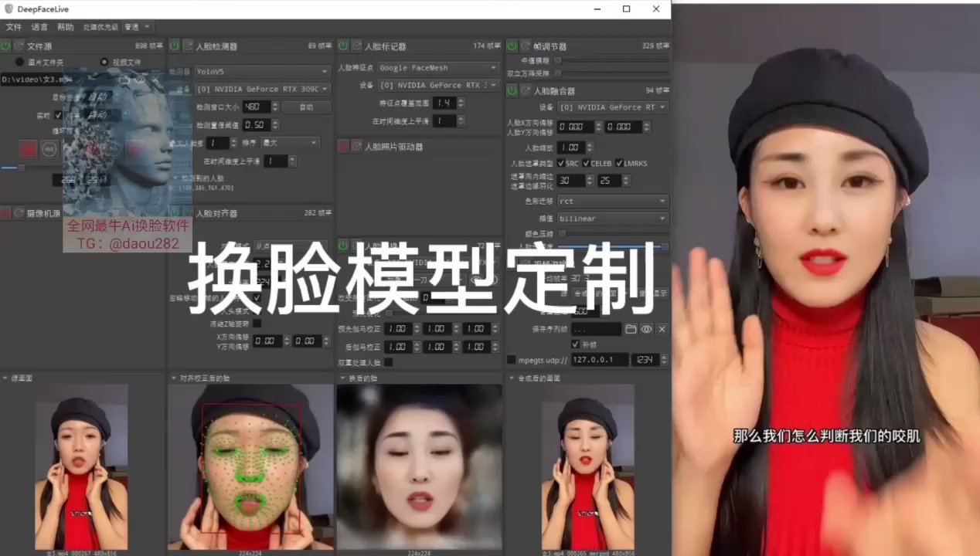Toggle the 忽略移动的人脸 checkbox in 人脸对齐器
Viewport: 980px width, 556px height.
(x=257, y=297)
